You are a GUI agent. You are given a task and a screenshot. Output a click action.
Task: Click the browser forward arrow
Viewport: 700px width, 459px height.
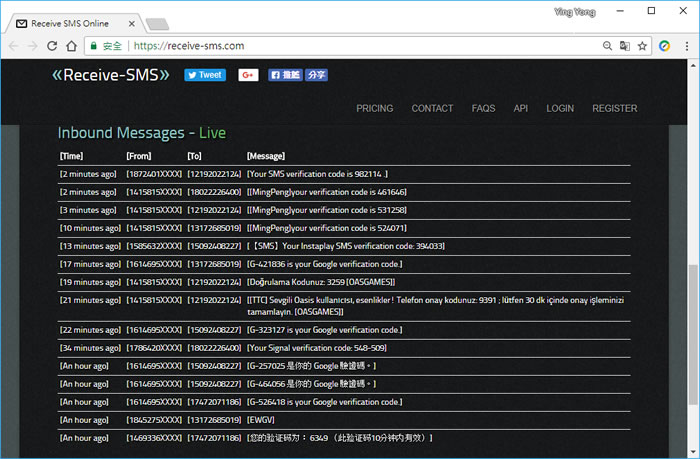pos(33,46)
